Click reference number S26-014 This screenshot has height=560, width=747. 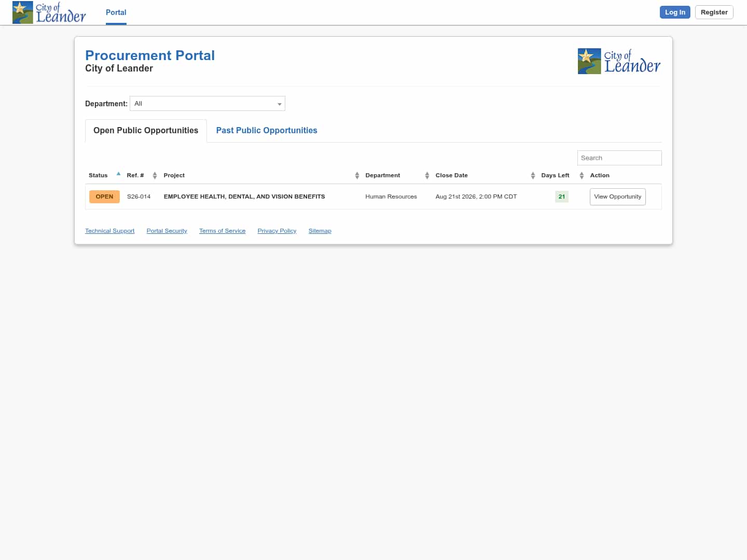139,197
